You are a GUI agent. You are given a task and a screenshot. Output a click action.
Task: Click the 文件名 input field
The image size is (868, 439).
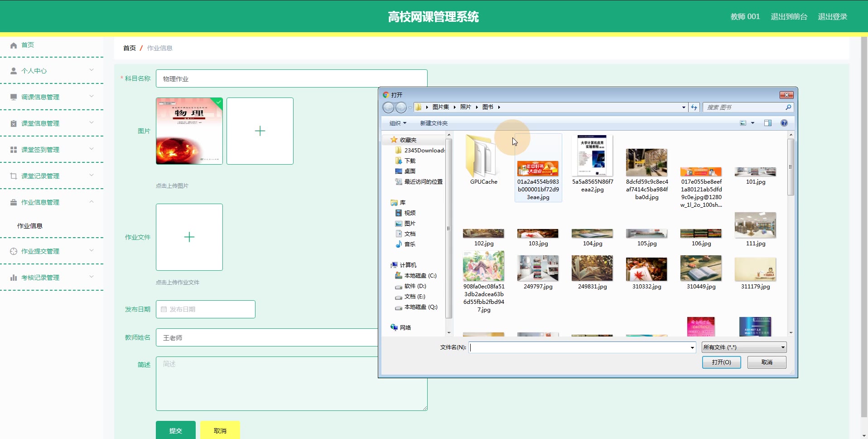579,347
